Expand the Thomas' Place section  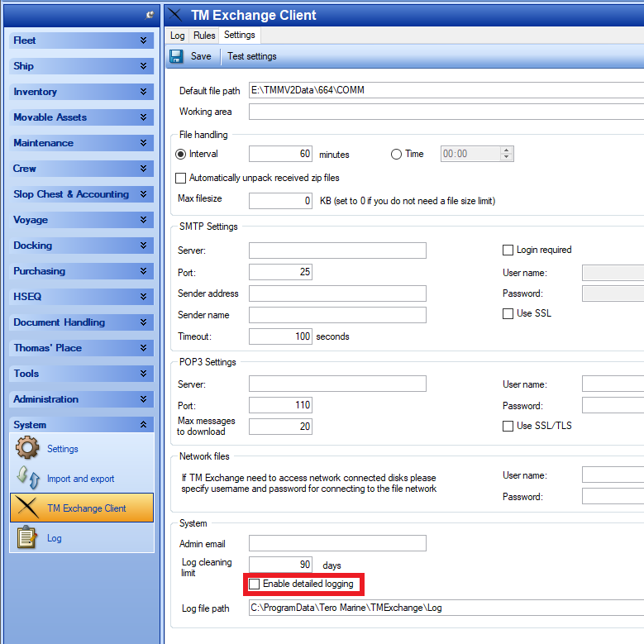click(81, 348)
